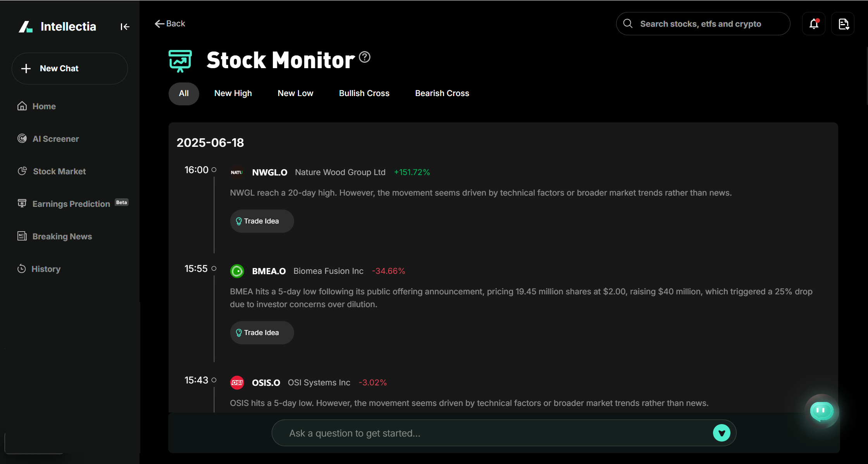Open notifications via the bell icon
The height and width of the screenshot is (464, 868).
813,24
